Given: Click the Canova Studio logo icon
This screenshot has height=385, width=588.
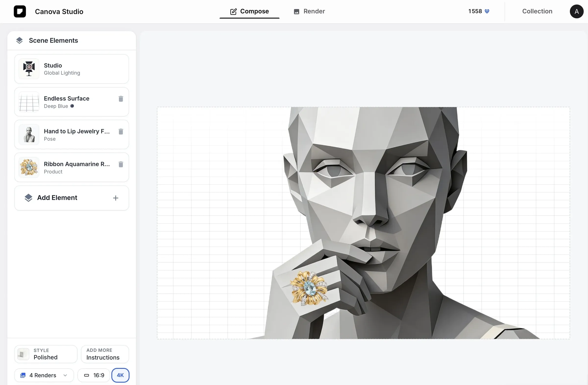Looking at the screenshot, I should [x=20, y=11].
